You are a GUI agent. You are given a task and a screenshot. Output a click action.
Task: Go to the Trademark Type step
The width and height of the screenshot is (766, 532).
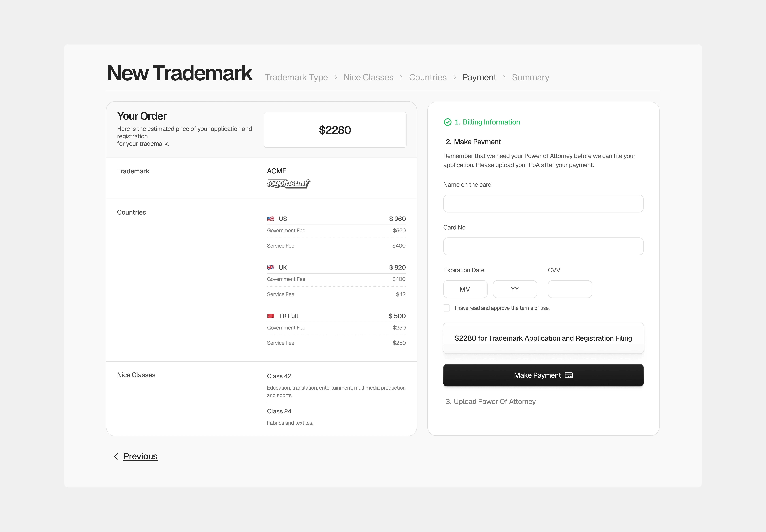(296, 77)
